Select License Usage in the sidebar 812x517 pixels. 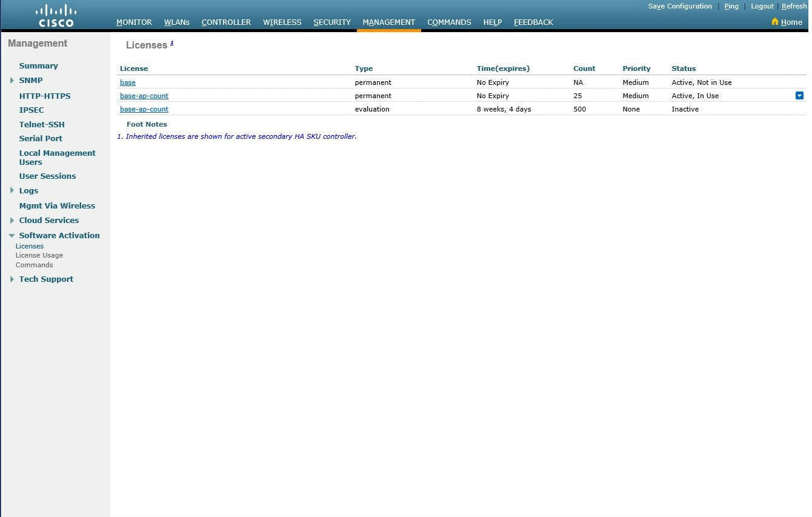pos(39,255)
